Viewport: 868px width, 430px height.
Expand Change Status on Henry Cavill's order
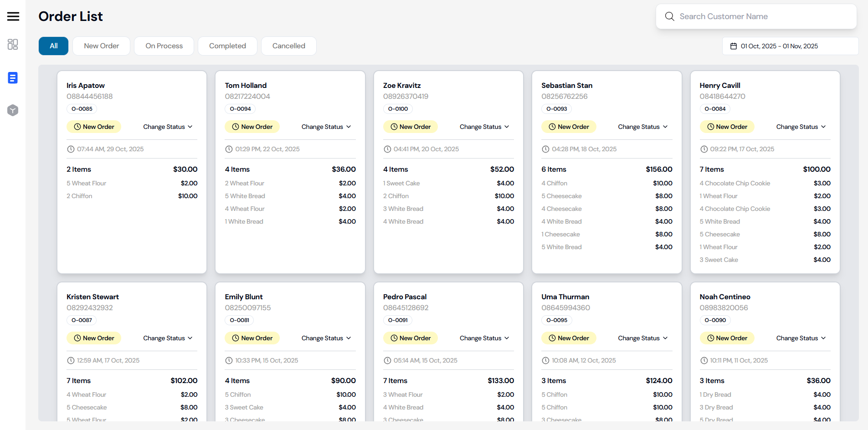pyautogui.click(x=800, y=127)
